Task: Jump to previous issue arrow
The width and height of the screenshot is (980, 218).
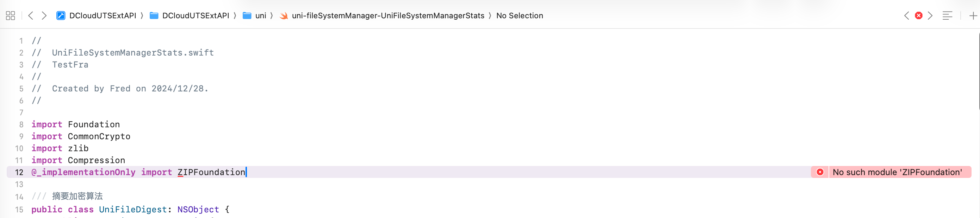Action: click(907, 15)
